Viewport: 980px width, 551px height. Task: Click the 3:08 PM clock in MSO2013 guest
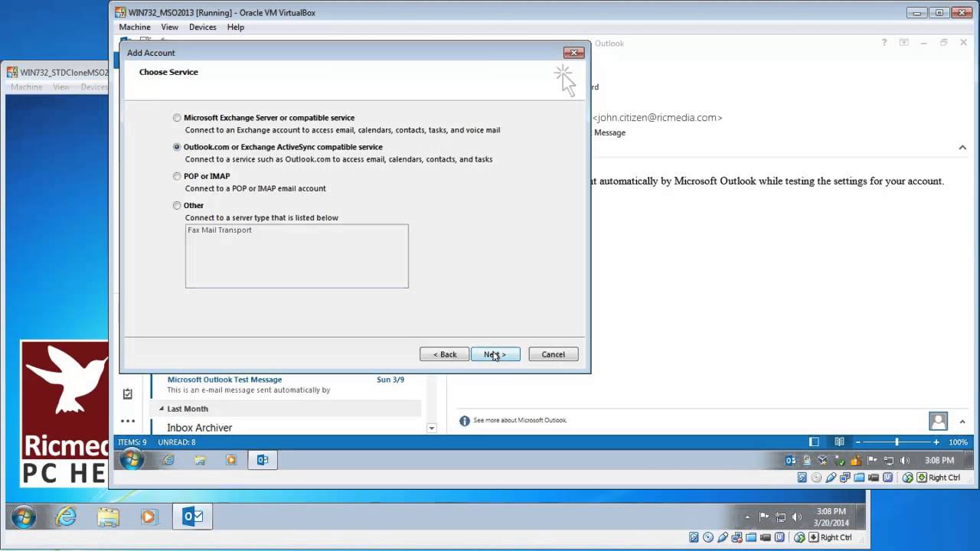[x=939, y=461]
